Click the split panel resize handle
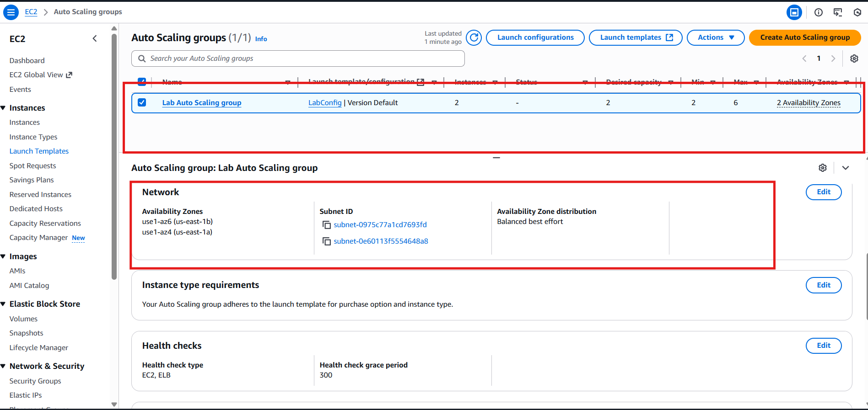 [496, 158]
